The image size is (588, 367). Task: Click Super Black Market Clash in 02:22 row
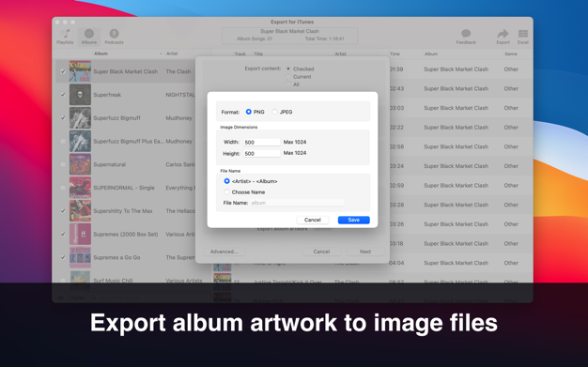pos(456,127)
